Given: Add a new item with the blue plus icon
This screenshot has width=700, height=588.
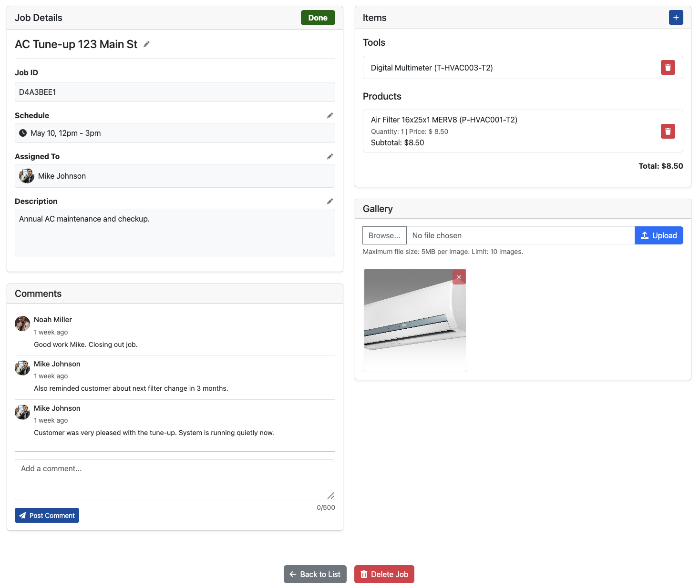Looking at the screenshot, I should (x=676, y=17).
